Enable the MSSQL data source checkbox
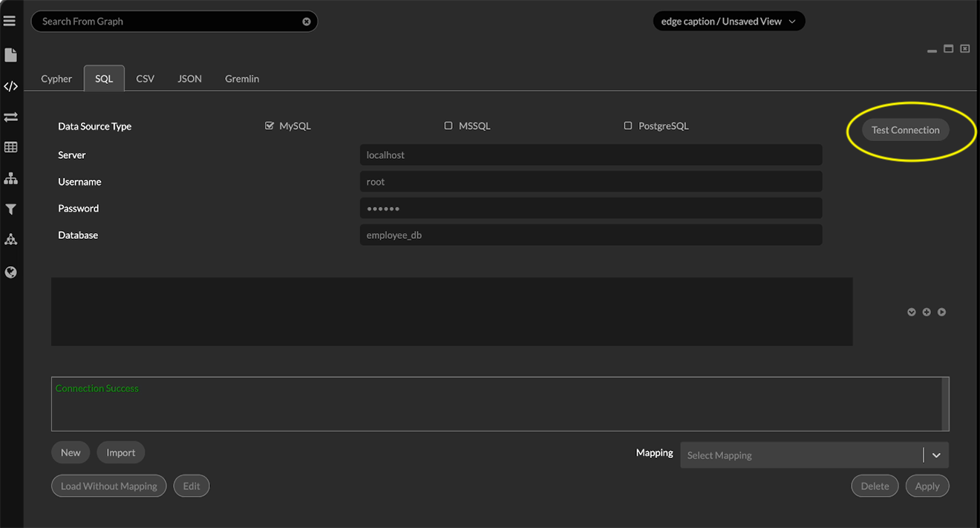This screenshot has width=980, height=528. 448,126
